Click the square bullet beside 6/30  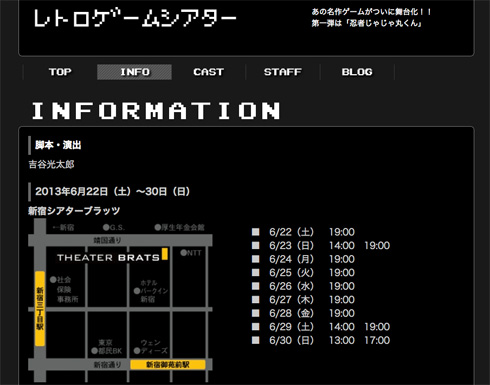tap(256, 340)
